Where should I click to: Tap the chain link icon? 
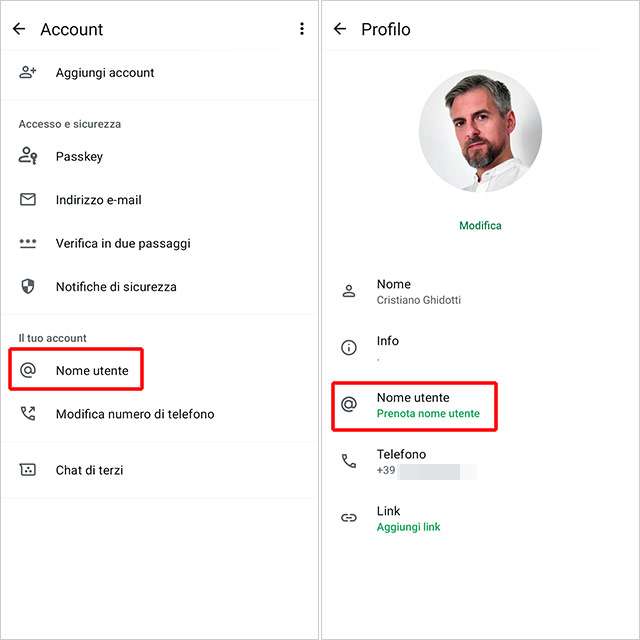[349, 518]
